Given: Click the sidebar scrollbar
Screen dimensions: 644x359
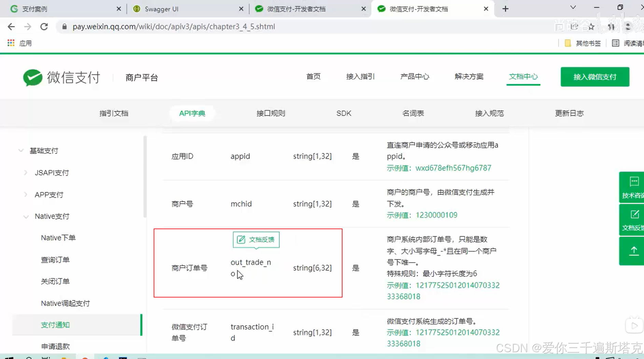Looking at the screenshot, I should (145, 177).
